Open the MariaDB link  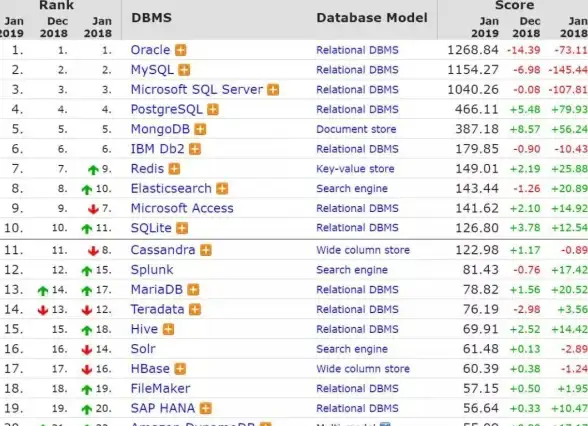(x=157, y=290)
